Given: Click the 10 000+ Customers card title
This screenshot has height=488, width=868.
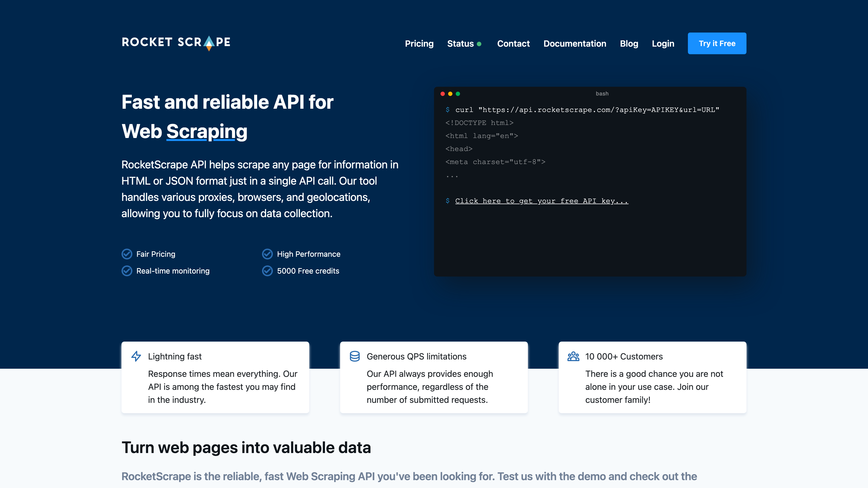Looking at the screenshot, I should (624, 356).
